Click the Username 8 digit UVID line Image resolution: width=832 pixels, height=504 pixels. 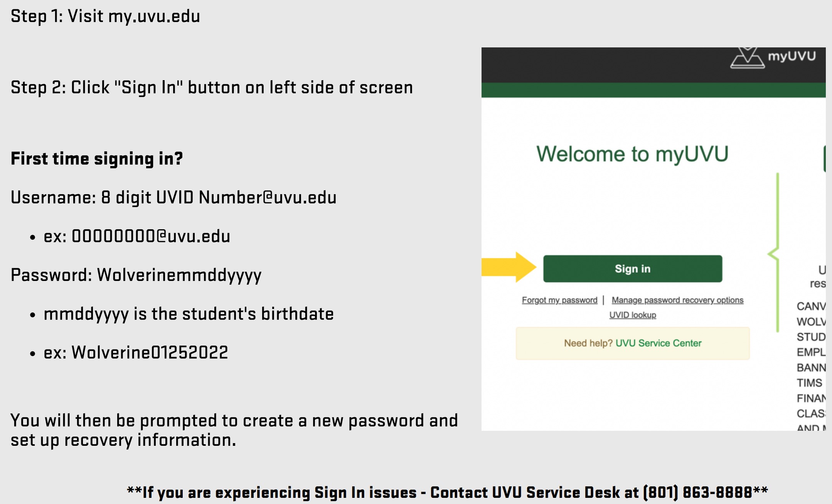(173, 198)
